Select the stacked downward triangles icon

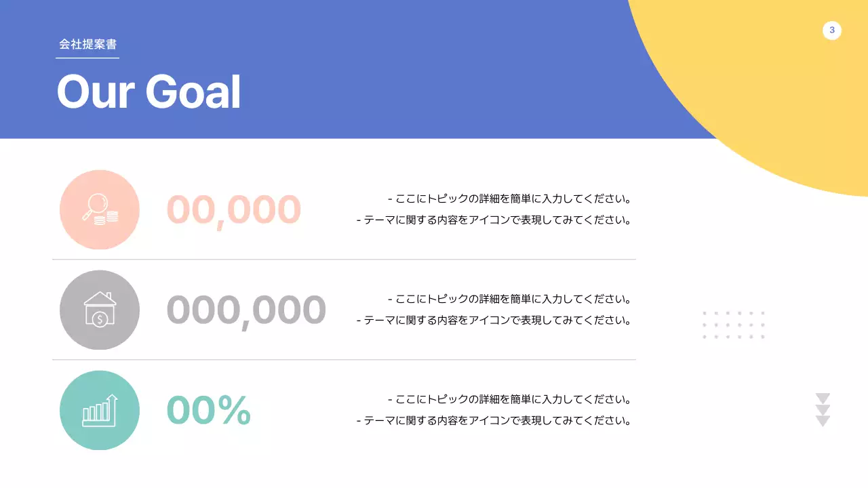(823, 409)
